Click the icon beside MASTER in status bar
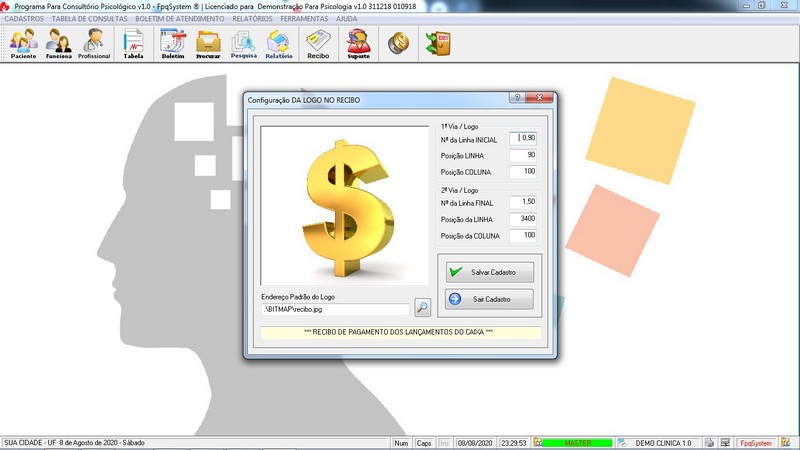Image resolution: width=800 pixels, height=450 pixels. [x=538, y=443]
